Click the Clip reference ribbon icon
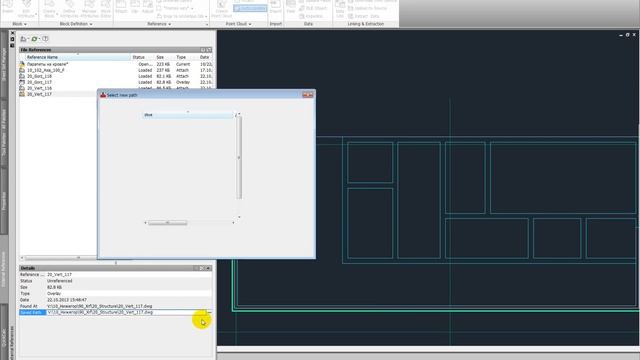The image size is (640, 360). coord(135,7)
